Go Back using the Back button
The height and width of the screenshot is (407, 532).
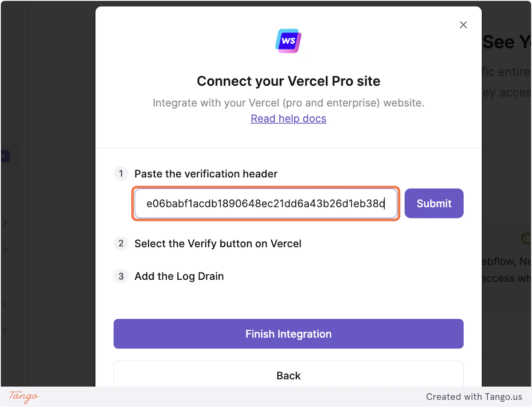tap(288, 376)
